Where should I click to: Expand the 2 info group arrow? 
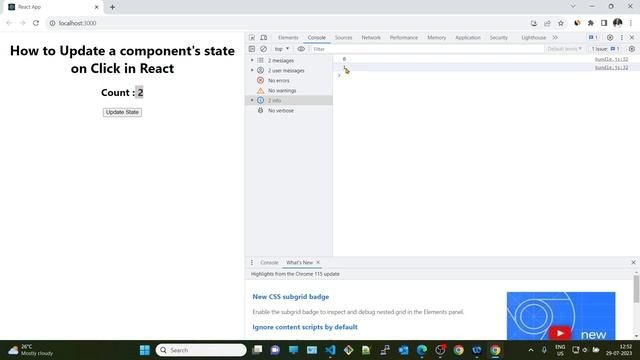(252, 100)
